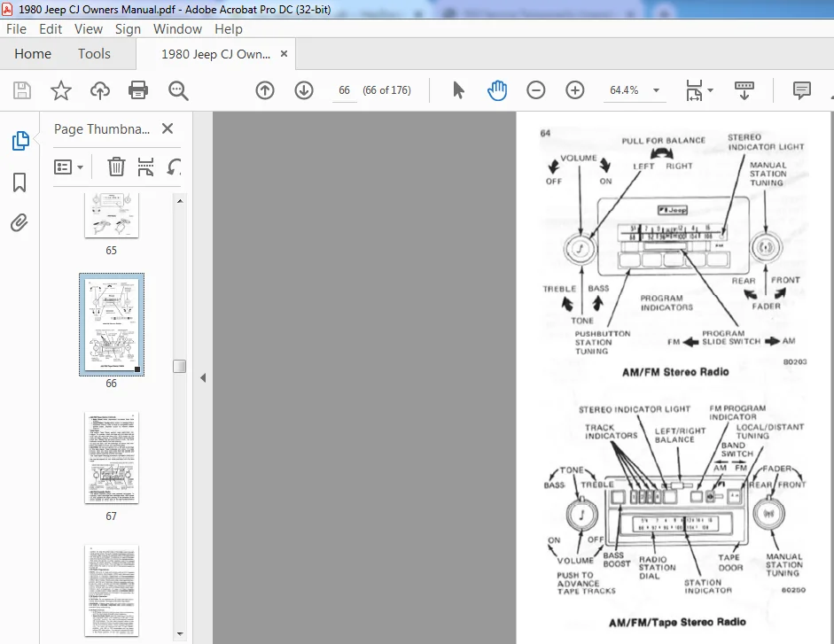Click 'PROGRAM SLIDE SWITCH' label in diagram
Image resolution: width=834 pixels, height=644 pixels.
click(731, 338)
